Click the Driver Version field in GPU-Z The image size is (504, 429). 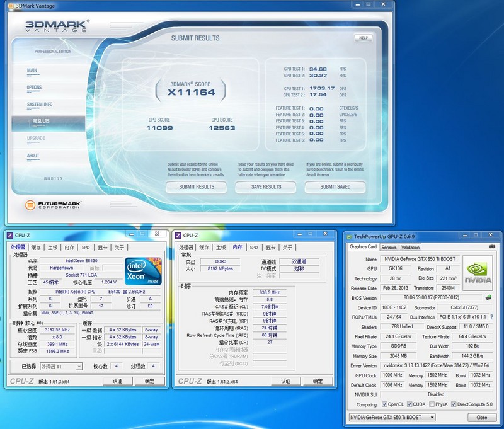pyautogui.click(x=436, y=365)
